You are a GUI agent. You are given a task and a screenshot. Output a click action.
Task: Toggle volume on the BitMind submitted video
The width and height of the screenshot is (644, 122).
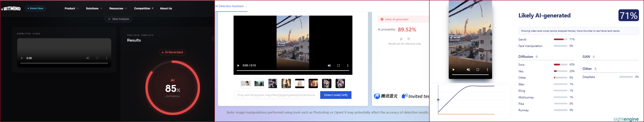tap(88, 58)
